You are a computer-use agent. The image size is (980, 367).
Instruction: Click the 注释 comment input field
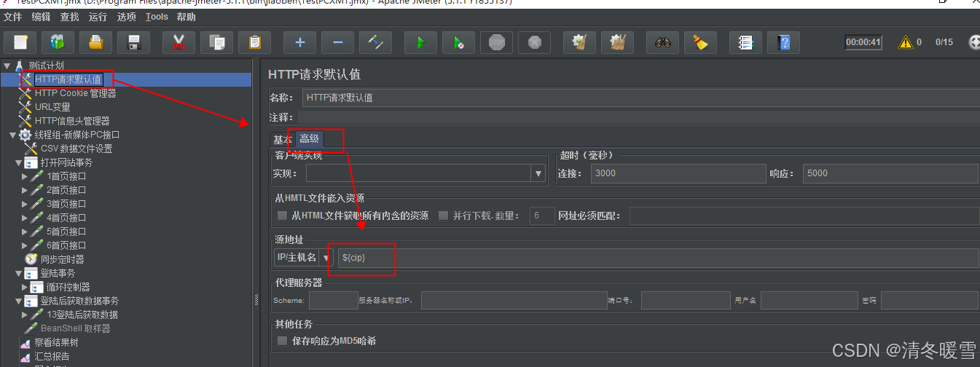[x=638, y=117]
